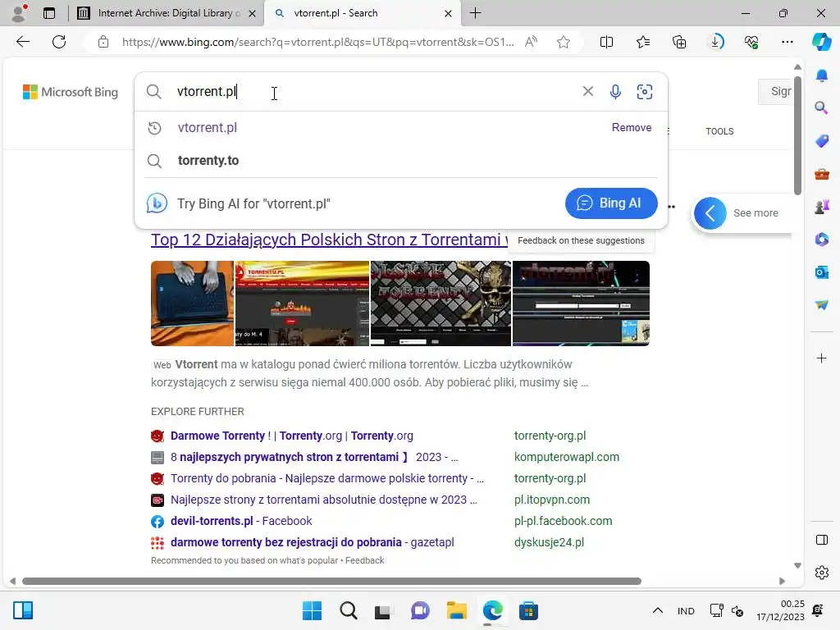Viewport: 840px width, 630px height.
Task: Open sidebar Outlook icon
Action: 822,272
